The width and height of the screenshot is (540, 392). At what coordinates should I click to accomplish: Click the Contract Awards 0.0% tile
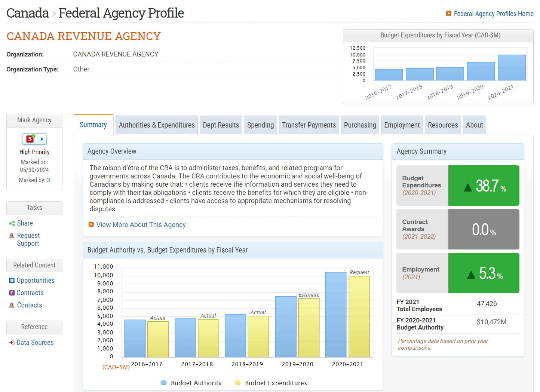(458, 229)
